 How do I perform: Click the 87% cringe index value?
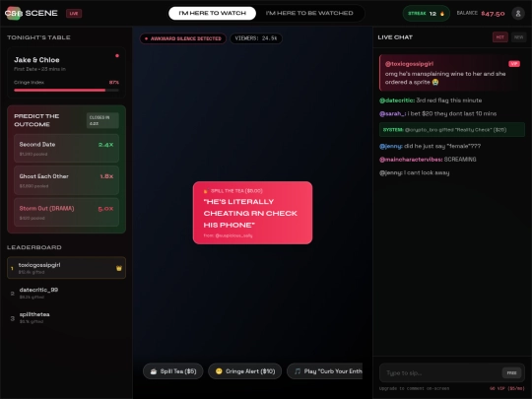(114, 83)
